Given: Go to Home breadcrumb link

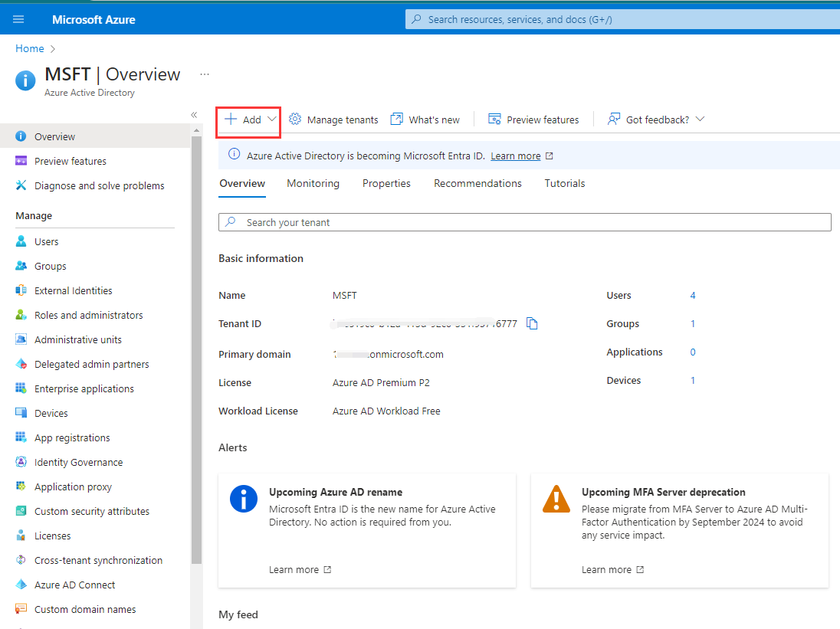Looking at the screenshot, I should coord(29,49).
